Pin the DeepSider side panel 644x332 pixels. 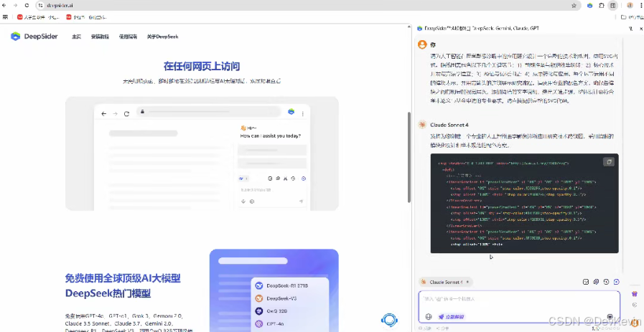tap(630, 28)
